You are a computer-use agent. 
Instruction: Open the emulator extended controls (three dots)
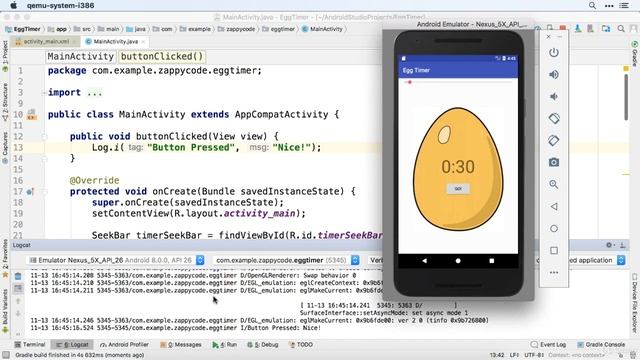(x=553, y=272)
